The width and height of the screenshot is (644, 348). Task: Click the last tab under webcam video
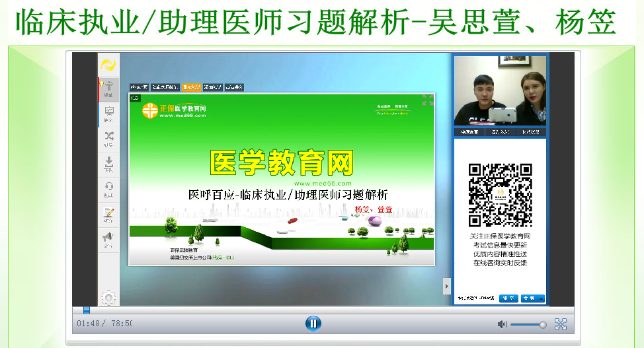[x=531, y=132]
